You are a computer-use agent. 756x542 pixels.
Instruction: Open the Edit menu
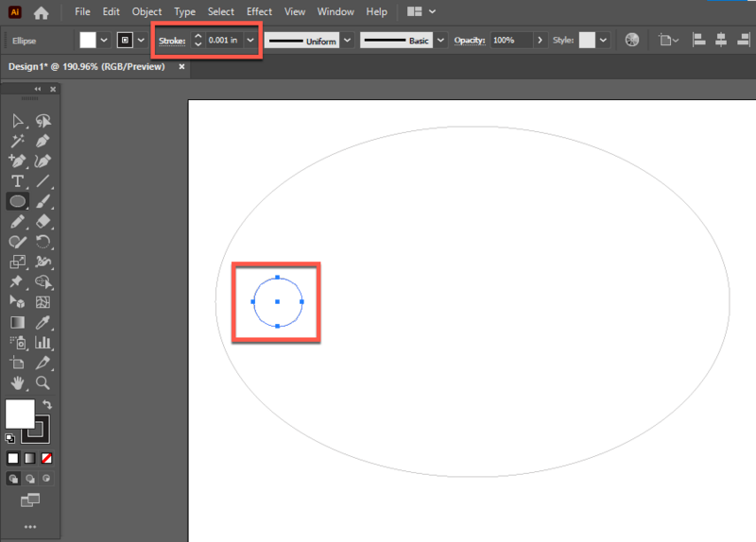[x=111, y=11]
